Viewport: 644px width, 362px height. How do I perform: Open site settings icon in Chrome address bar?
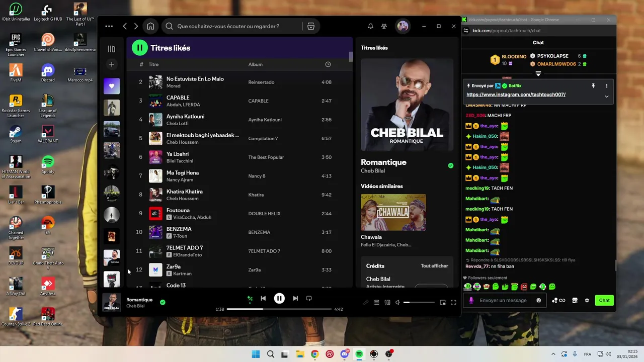[466, 31]
